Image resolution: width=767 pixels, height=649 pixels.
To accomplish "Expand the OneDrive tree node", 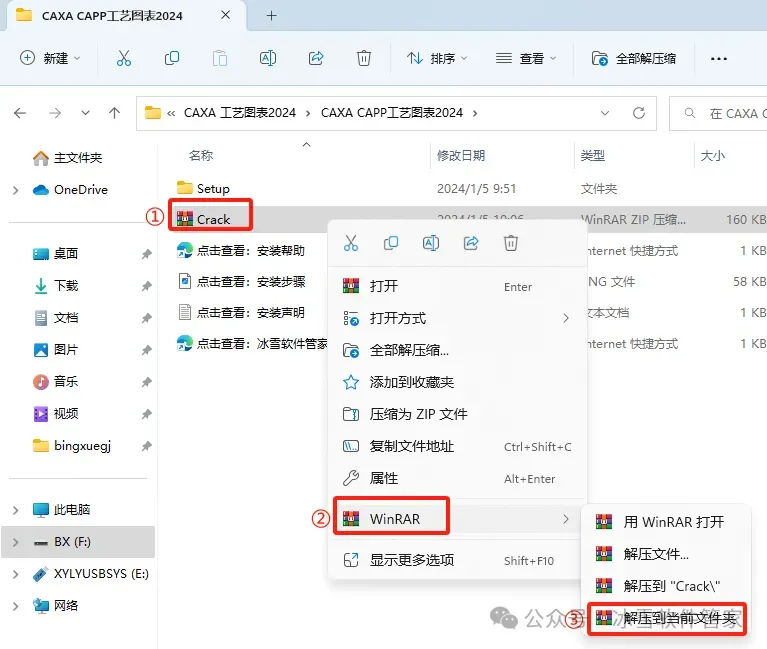I will pyautogui.click(x=16, y=190).
